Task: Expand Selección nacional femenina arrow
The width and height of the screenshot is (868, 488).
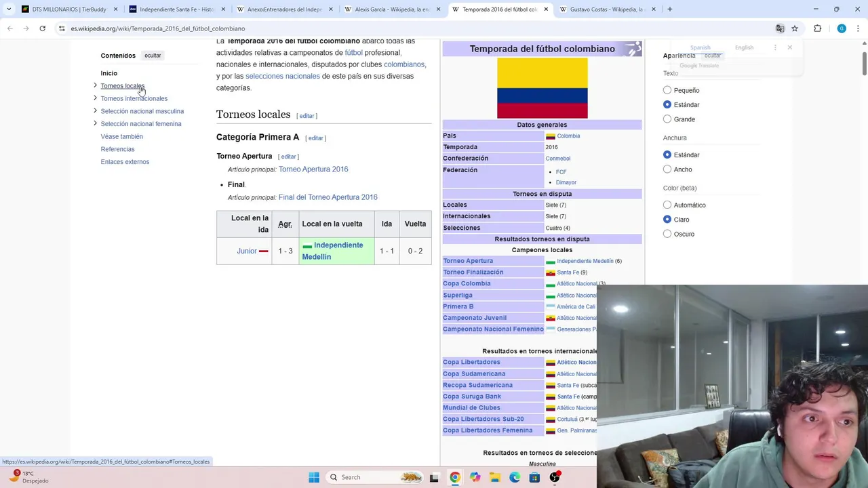Action: [95, 123]
